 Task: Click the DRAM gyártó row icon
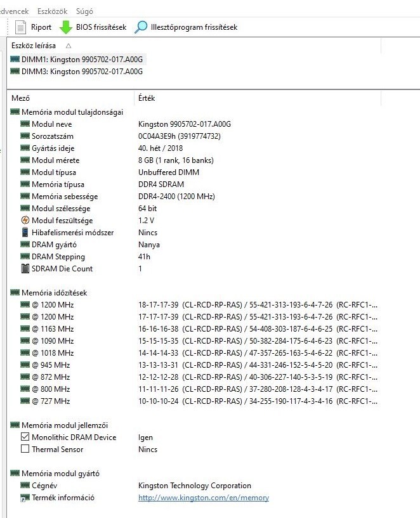pyautogui.click(x=25, y=244)
